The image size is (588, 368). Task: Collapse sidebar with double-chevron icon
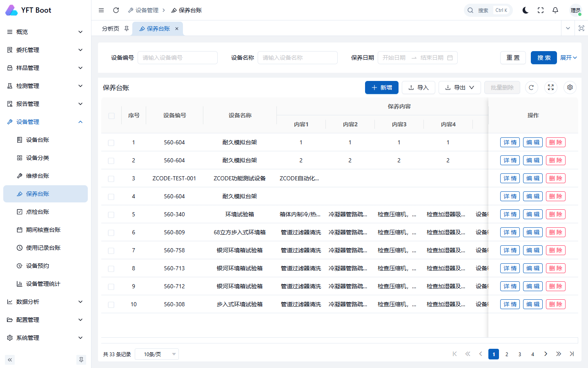pyautogui.click(x=10, y=360)
